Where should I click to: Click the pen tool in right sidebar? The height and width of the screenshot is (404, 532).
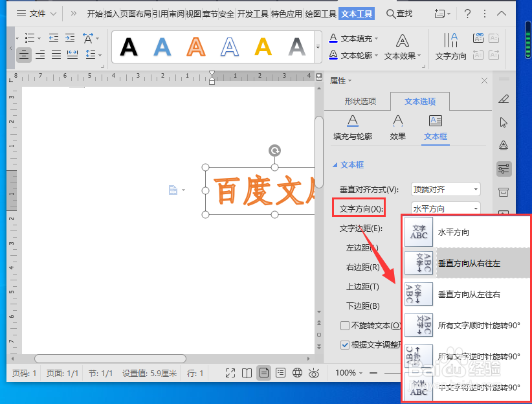click(x=504, y=99)
